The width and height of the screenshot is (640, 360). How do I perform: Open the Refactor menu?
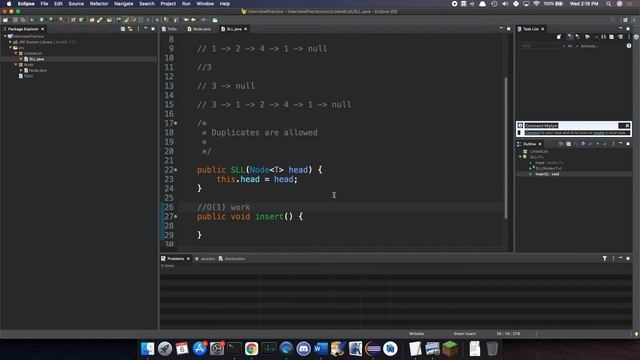(x=99, y=4)
